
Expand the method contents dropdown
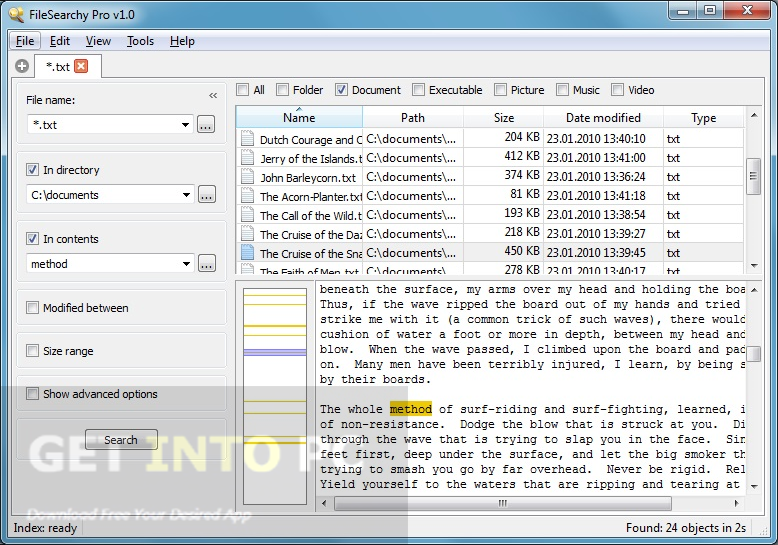(186, 264)
